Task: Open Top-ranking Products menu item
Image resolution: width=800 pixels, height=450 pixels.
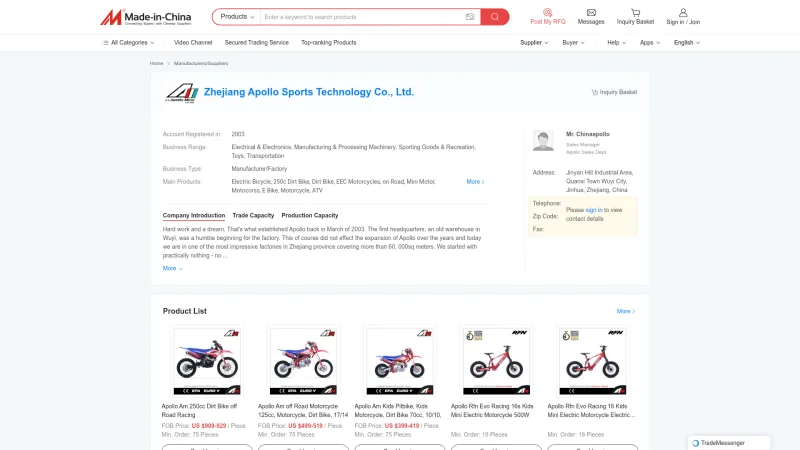Action: [329, 43]
